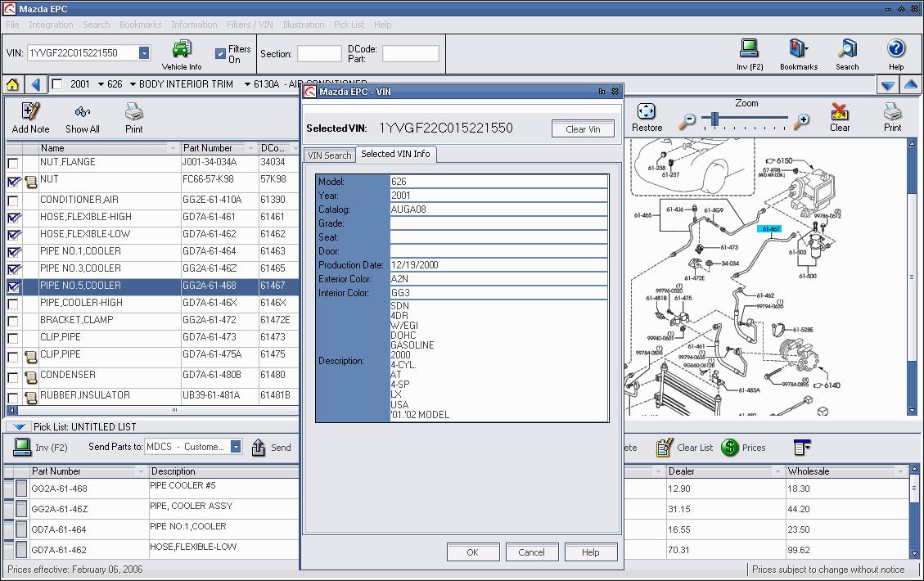Check the CONDITIONER,AIR checkbox
The image size is (924, 581).
13,201
